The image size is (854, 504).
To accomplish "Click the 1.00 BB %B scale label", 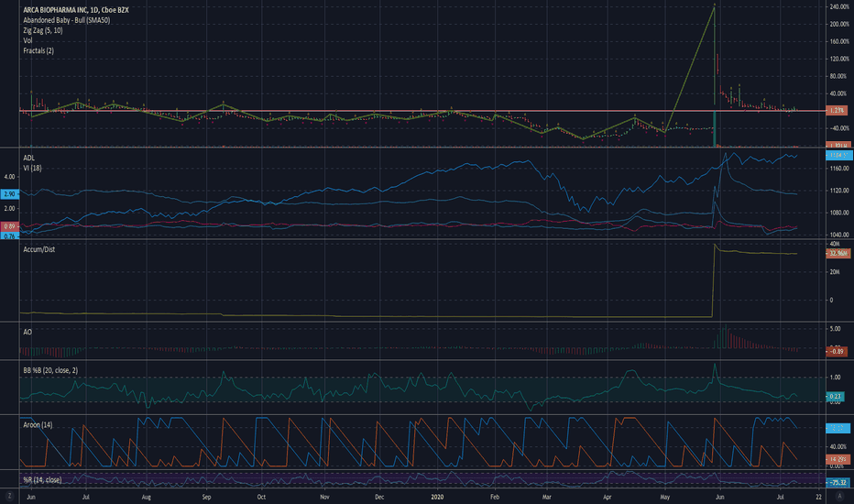I will point(835,377).
